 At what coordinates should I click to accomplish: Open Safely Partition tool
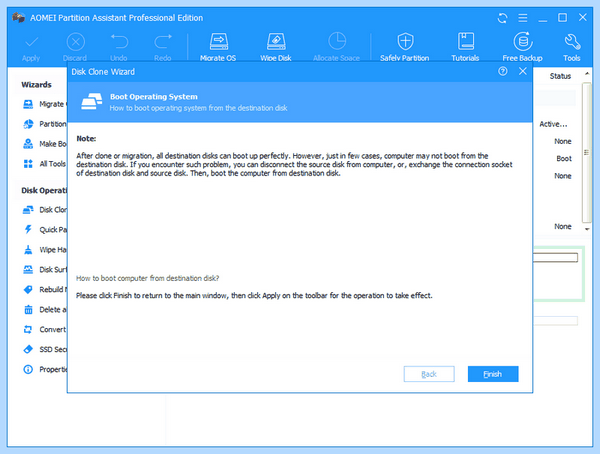[x=405, y=48]
